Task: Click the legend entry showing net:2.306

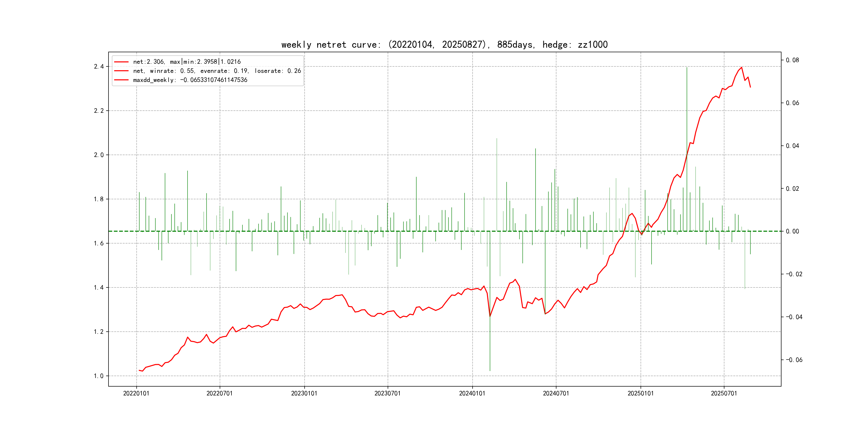Action: point(187,62)
